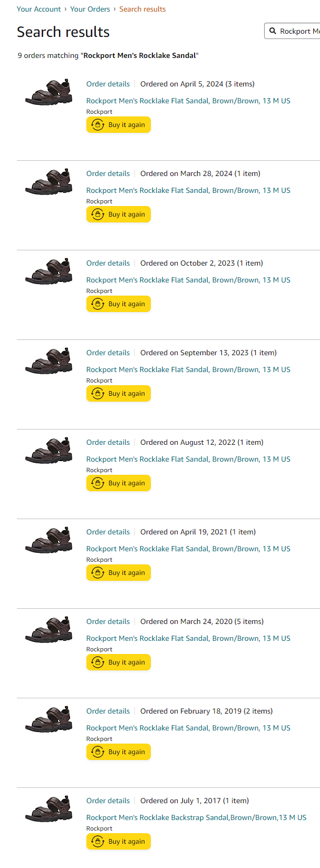Click Buy it again for August 12, 2022 order
The image size is (320, 868).
(119, 483)
